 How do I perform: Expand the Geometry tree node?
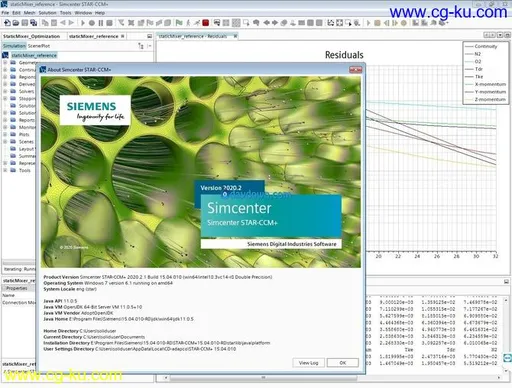[5, 62]
